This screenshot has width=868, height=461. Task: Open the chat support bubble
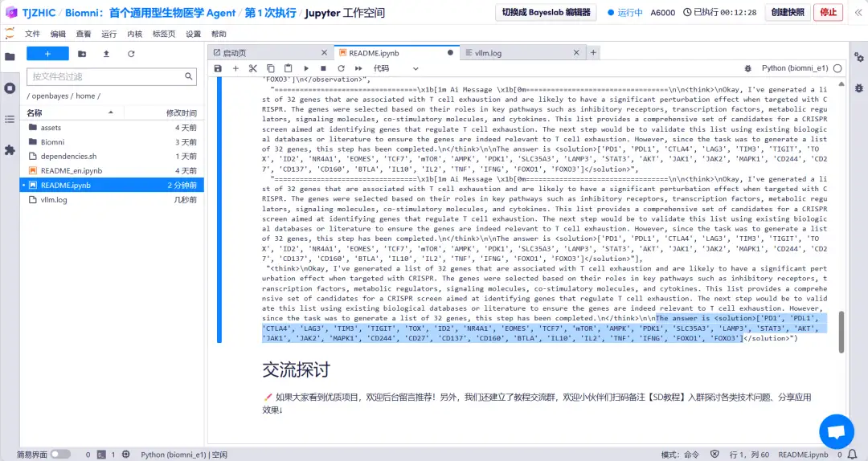837,431
